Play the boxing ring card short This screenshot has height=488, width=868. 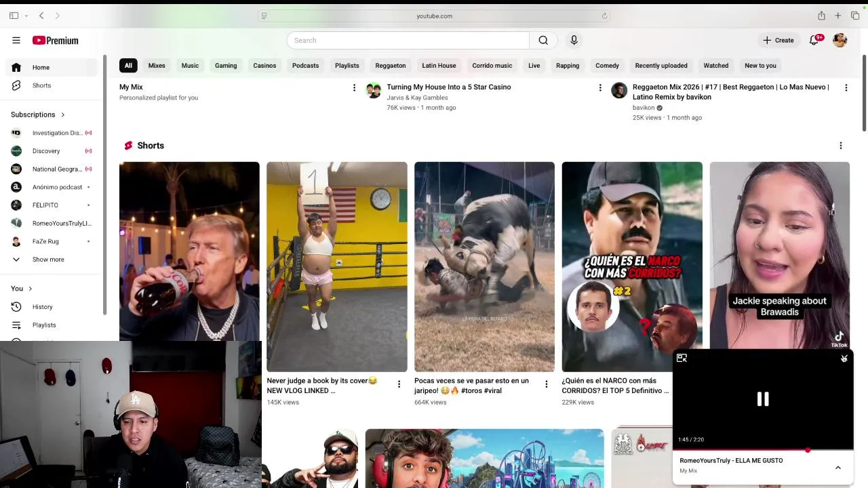[337, 266]
